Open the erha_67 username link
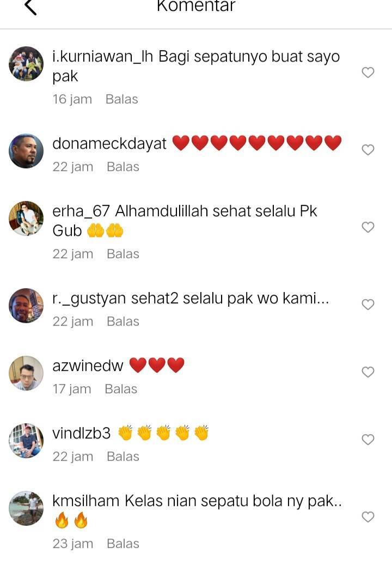 [x=81, y=211]
